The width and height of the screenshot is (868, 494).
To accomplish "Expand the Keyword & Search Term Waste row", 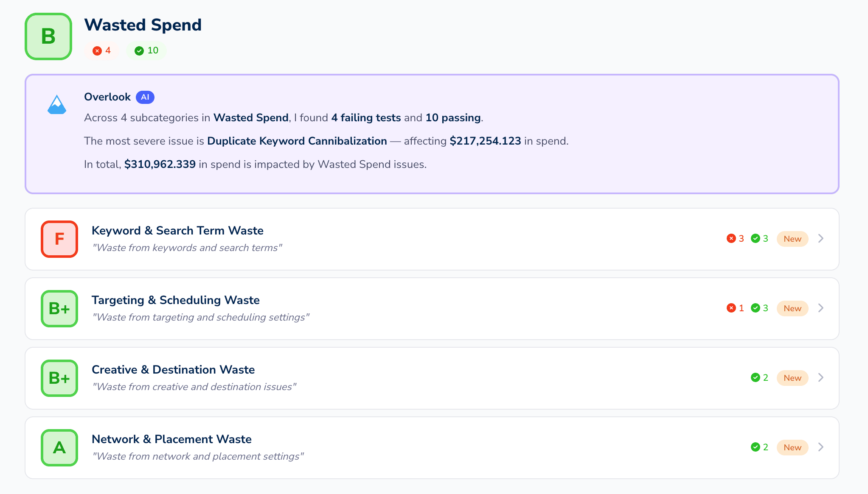I will point(821,239).
